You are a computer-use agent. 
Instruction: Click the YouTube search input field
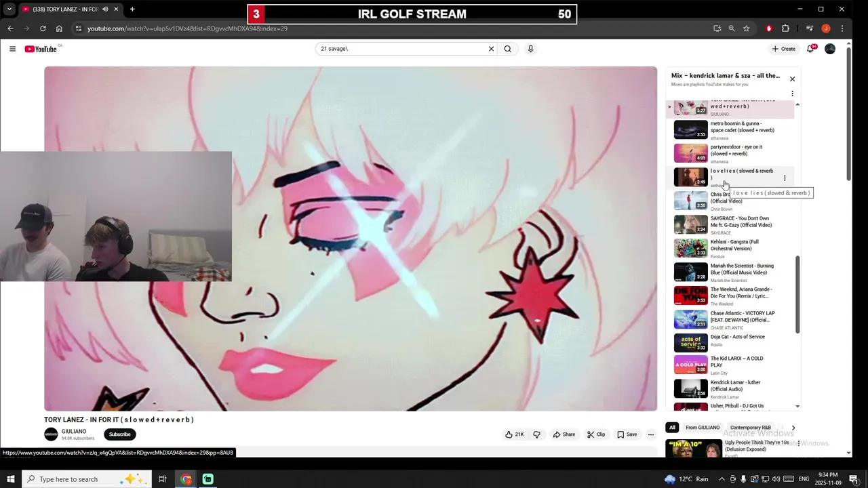pyautogui.click(x=402, y=49)
